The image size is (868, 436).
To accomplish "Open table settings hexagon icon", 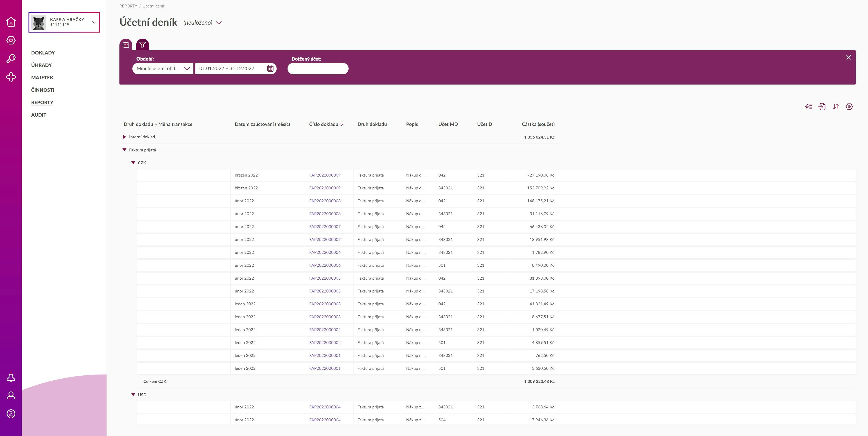I will 849,107.
